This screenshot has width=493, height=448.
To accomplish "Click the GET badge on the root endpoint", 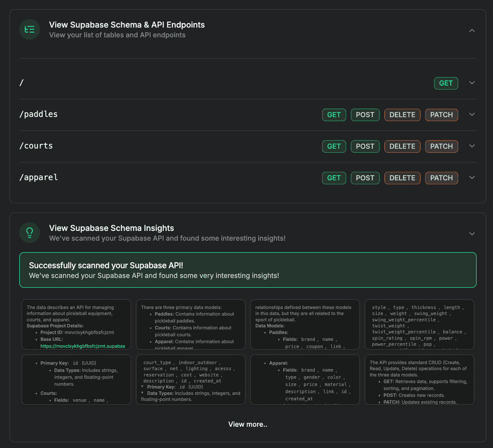I will pyautogui.click(x=446, y=83).
